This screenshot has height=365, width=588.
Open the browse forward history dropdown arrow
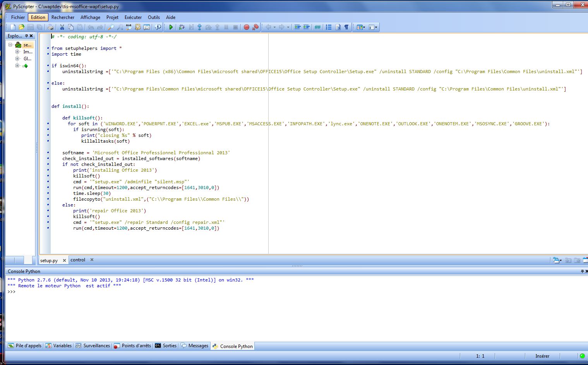pos(288,27)
